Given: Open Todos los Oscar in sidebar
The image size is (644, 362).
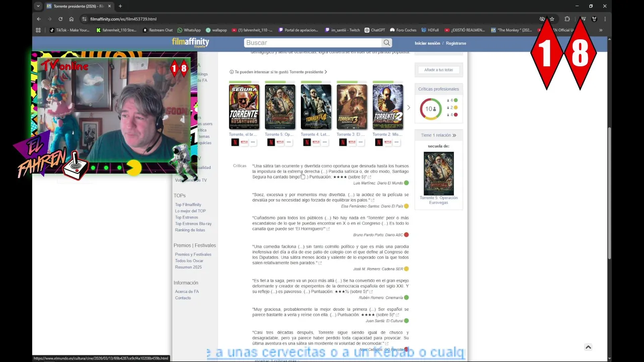Looking at the screenshot, I should pos(189,261).
